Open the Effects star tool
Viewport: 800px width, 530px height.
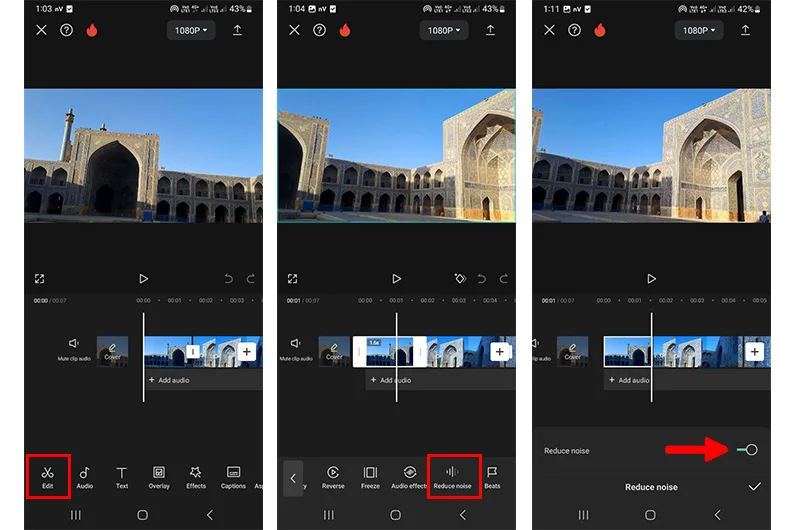tap(196, 477)
